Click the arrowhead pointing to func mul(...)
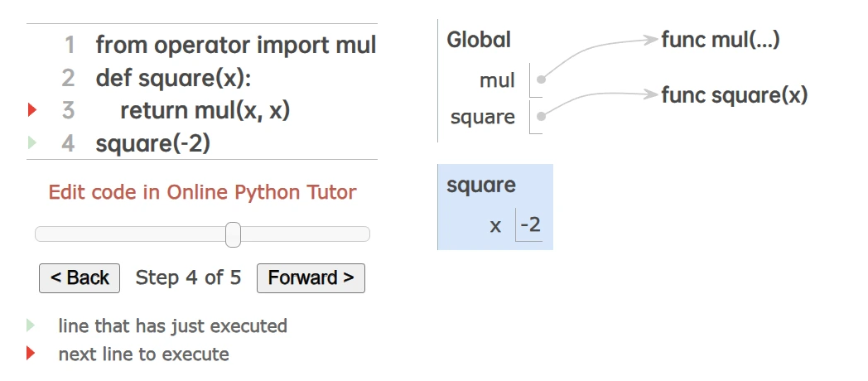The height and width of the screenshot is (381, 868). (x=651, y=39)
